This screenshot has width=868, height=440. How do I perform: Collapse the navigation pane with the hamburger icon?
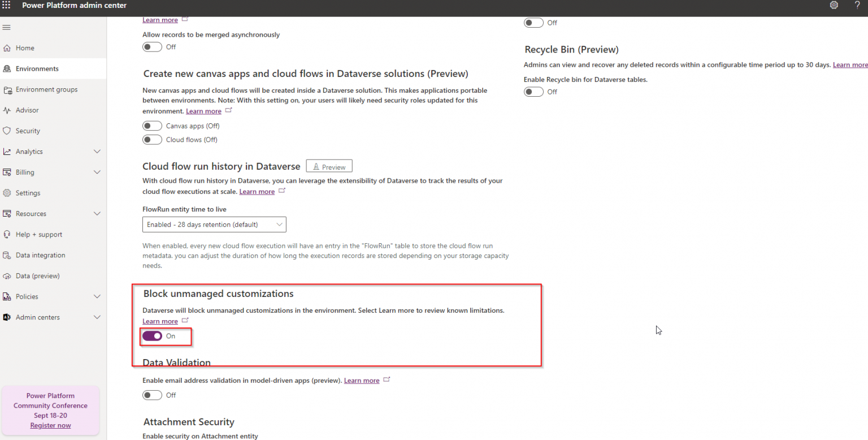click(7, 27)
